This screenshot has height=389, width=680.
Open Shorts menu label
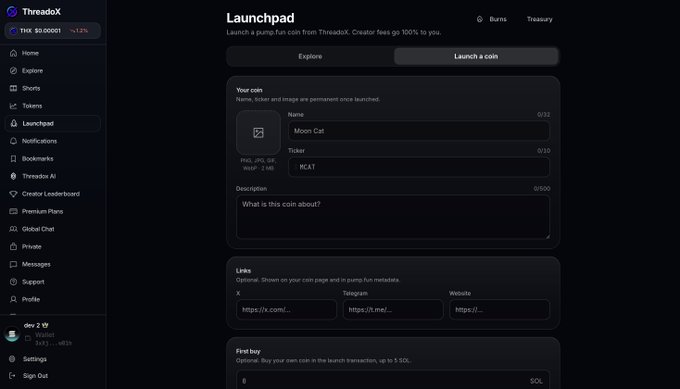click(x=31, y=88)
